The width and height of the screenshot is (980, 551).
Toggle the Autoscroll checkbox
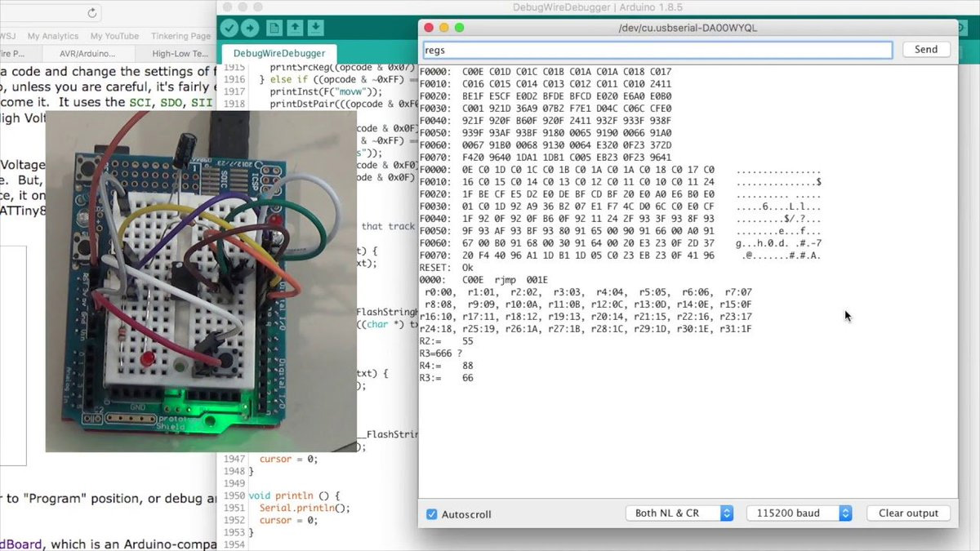(x=431, y=514)
